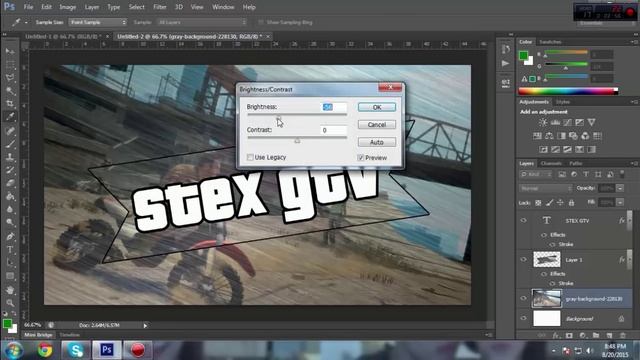Screen dimensions: 640x360
Task: Select the Pen tool
Action: [10, 236]
